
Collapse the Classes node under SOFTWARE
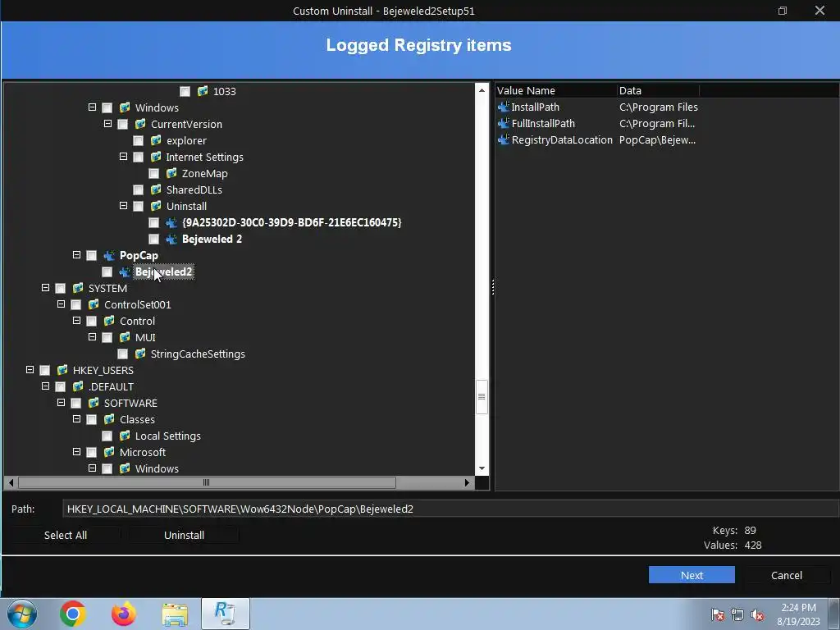pos(76,419)
